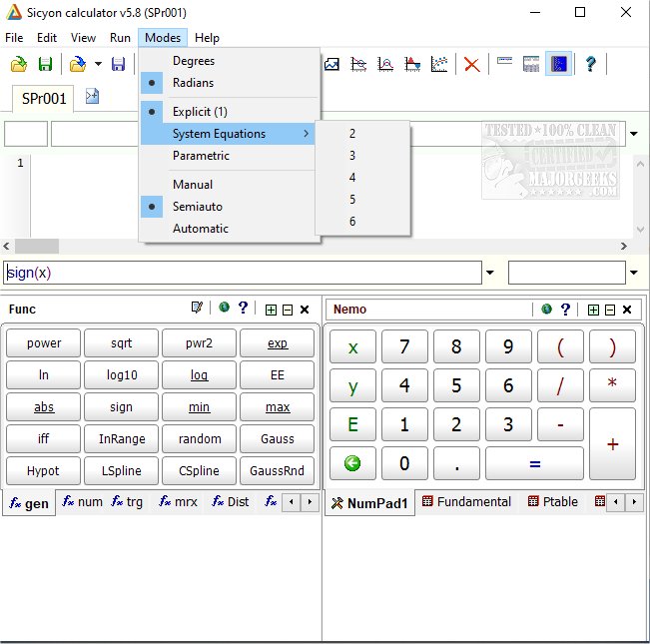Click the red X delete toolbar icon
Viewport: 650px width, 644px height.
(x=471, y=64)
